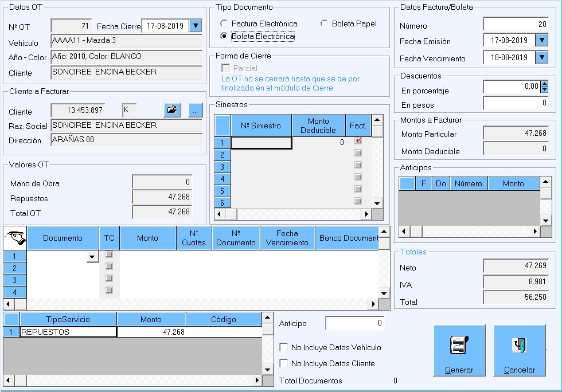Toggle Fact. checkbox in Siniestros row 1
The width and height of the screenshot is (562, 392).
358,141
